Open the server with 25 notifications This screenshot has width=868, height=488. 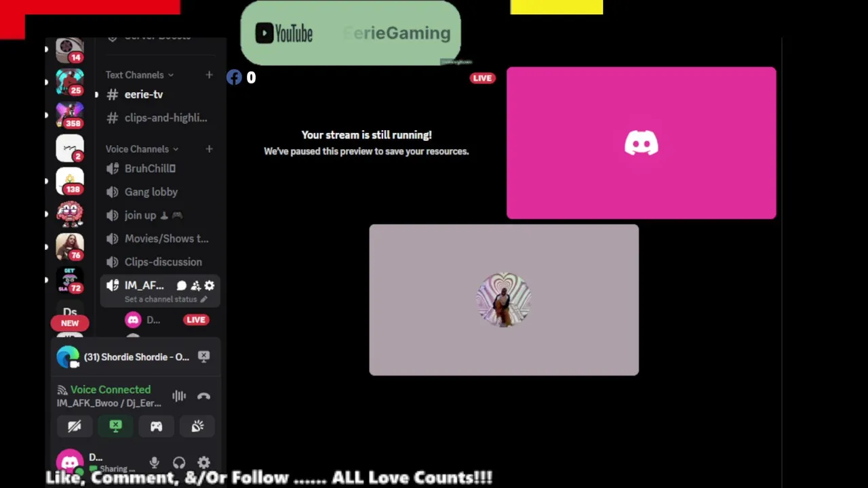tap(69, 82)
